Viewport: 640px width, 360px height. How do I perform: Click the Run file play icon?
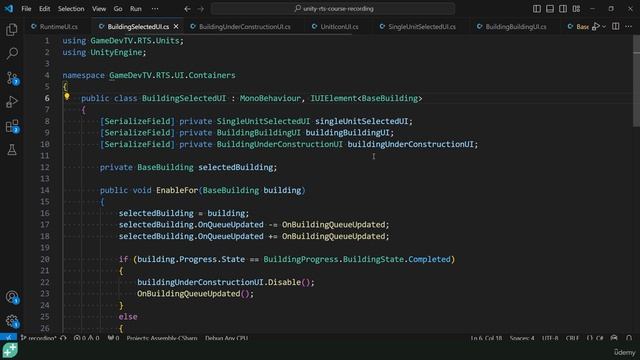click(x=596, y=27)
